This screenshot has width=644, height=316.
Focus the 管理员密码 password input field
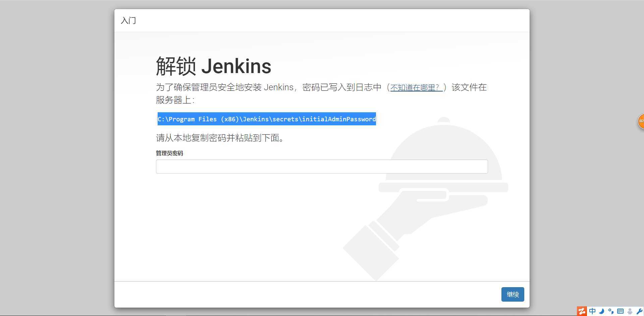click(322, 167)
